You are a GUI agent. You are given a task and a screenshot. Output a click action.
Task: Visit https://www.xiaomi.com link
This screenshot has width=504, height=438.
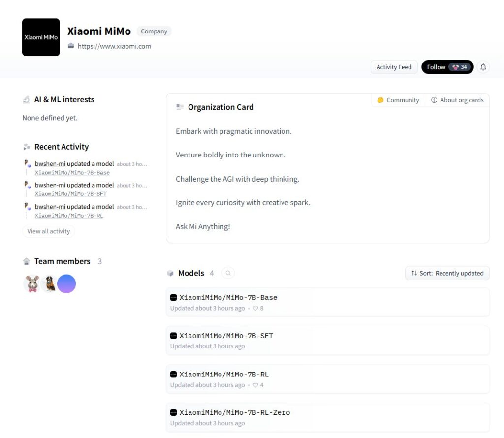coord(114,46)
